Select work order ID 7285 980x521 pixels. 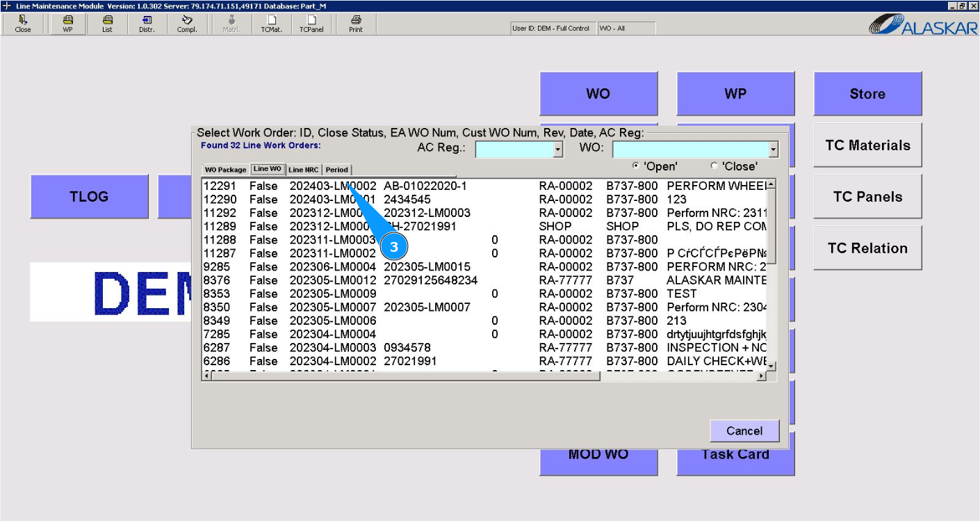tap(217, 335)
